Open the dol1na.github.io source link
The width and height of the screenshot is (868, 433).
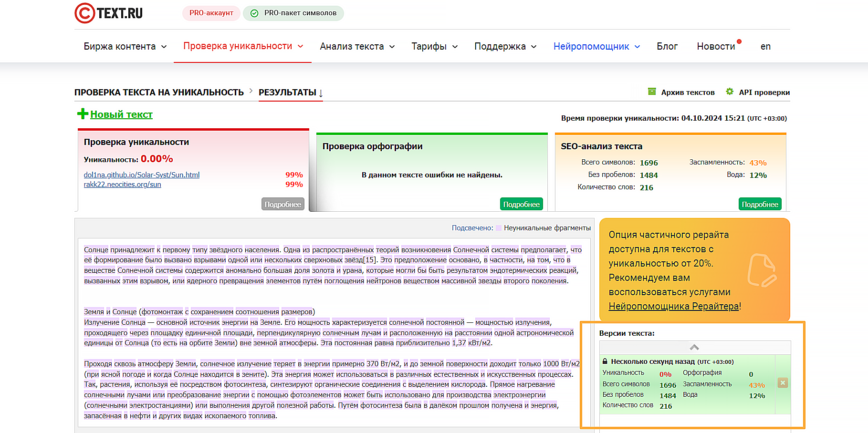click(x=142, y=175)
